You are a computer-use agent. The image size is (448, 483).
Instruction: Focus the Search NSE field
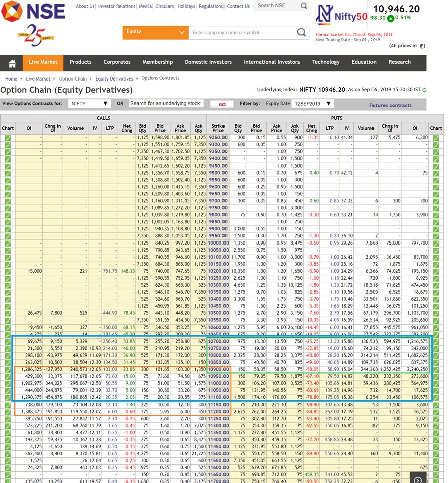pos(277,6)
